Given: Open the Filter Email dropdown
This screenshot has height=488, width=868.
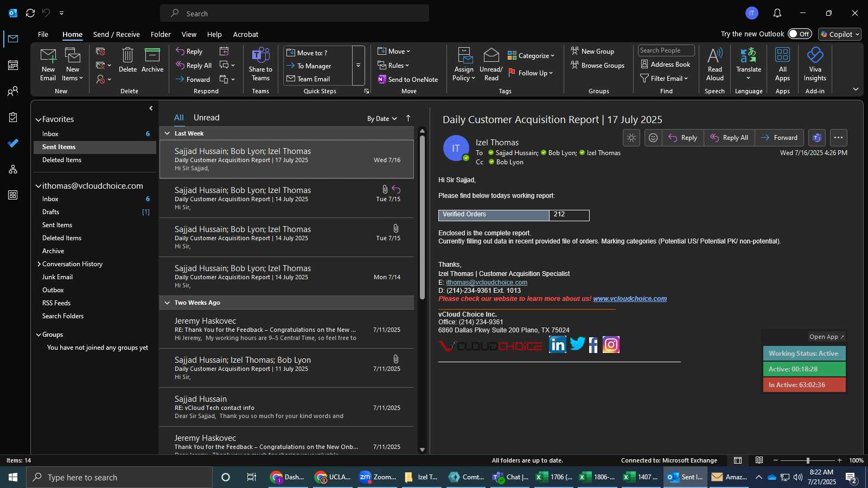Looking at the screenshot, I should [x=664, y=78].
